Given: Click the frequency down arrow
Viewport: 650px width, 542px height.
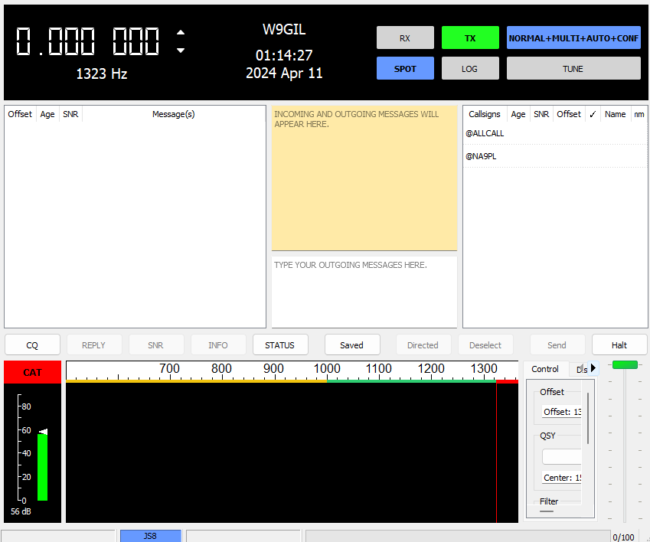Looking at the screenshot, I should pyautogui.click(x=180, y=50).
